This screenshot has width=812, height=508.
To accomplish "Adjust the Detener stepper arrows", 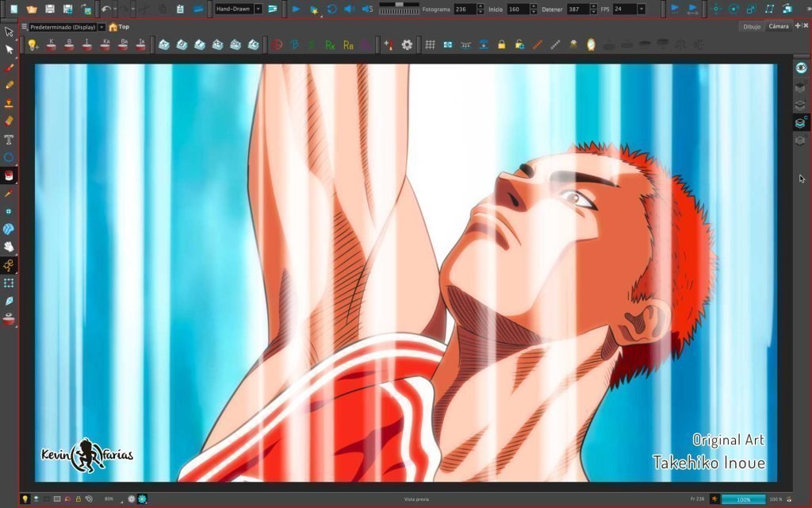I will 593,9.
